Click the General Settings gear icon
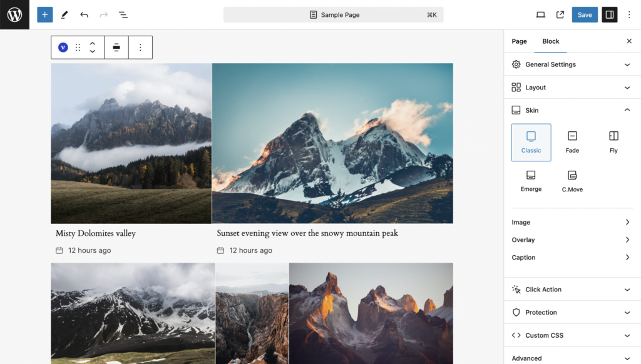The width and height of the screenshot is (641, 364). click(516, 64)
